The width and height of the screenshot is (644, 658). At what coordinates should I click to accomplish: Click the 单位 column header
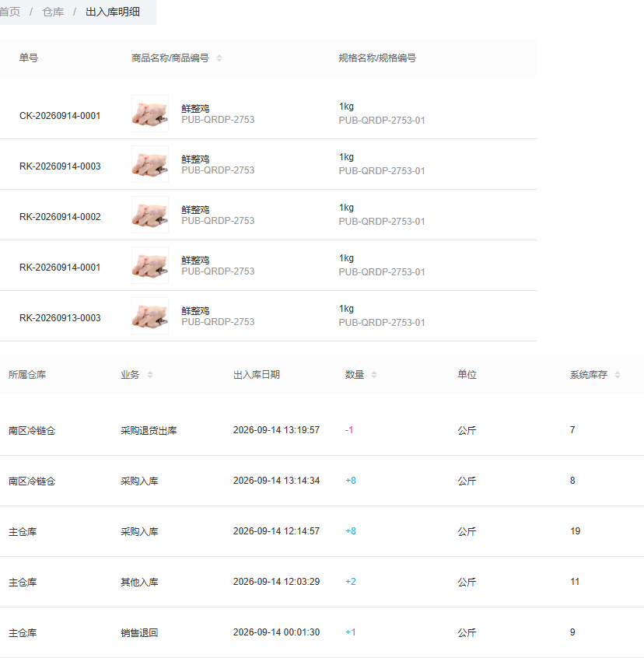(x=467, y=375)
